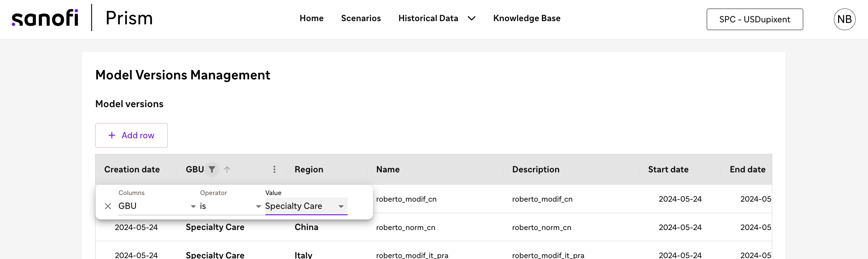Open the Historical Data menu
The image size is (868, 259).
click(x=428, y=18)
